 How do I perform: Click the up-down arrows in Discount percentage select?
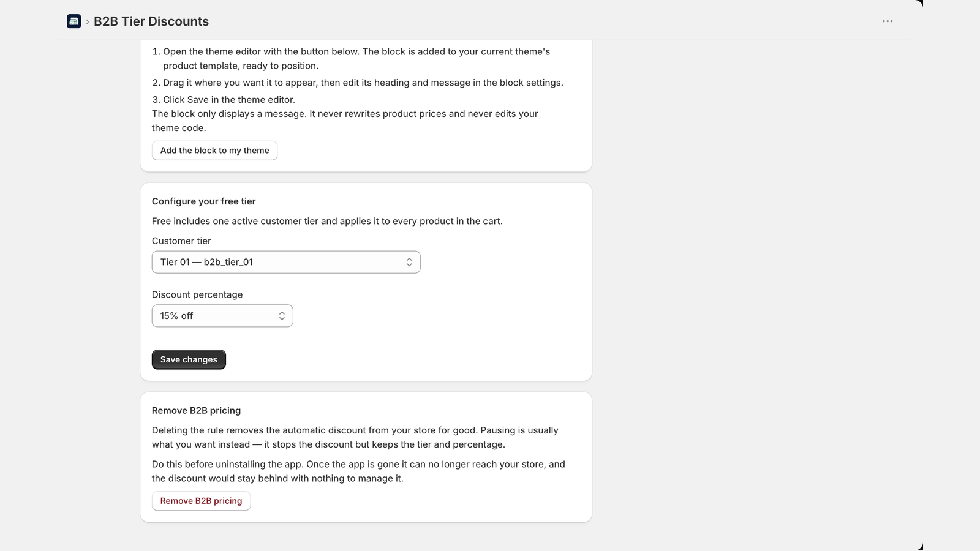282,316
